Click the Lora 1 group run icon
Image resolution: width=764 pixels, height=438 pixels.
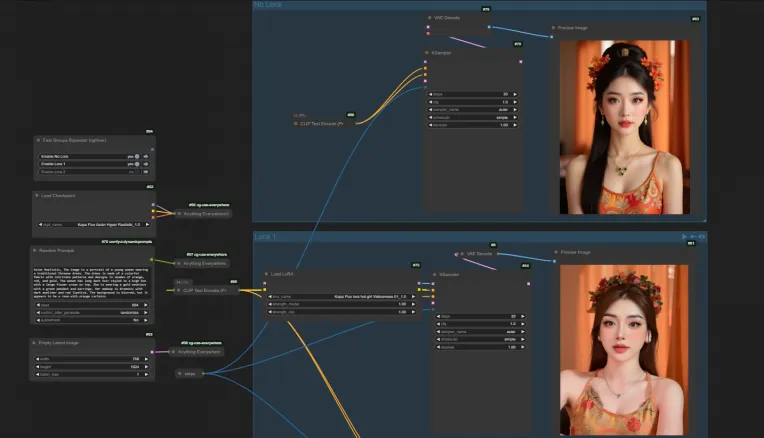coord(683,237)
